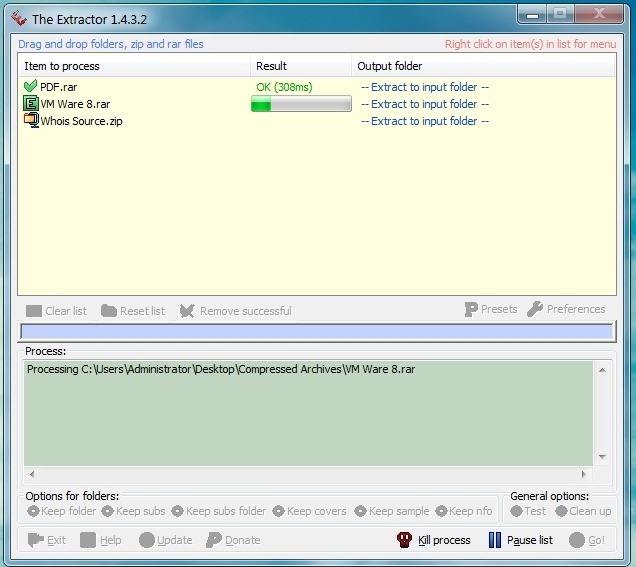This screenshot has width=636, height=567.
Task: Click Whois Source.zip's Extract to input folder cell
Action: pyautogui.click(x=425, y=121)
